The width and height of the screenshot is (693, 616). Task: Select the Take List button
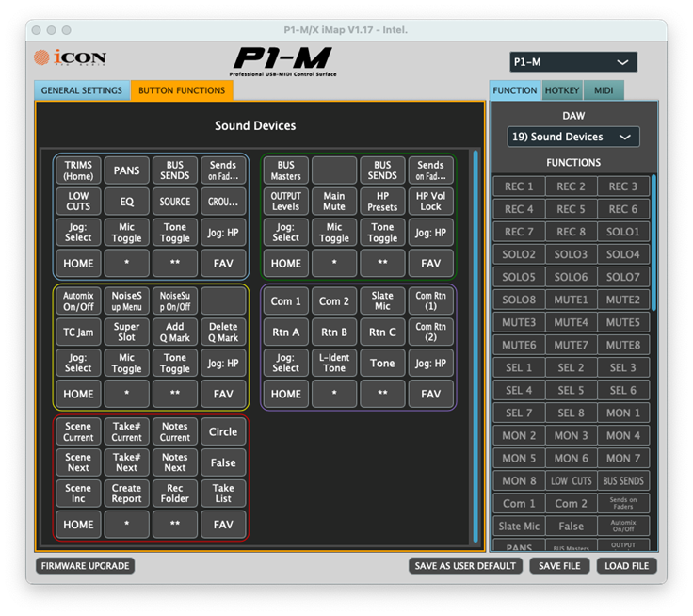pyautogui.click(x=223, y=494)
